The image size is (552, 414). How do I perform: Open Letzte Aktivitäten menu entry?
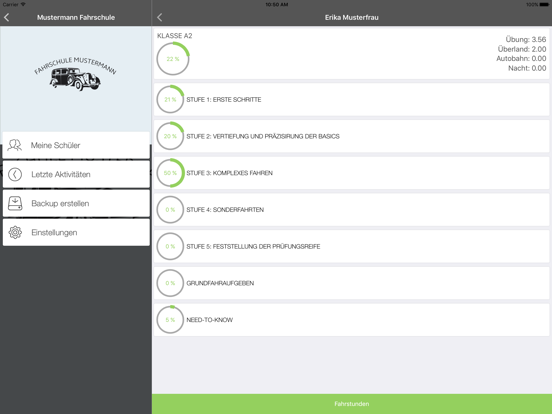[76, 174]
